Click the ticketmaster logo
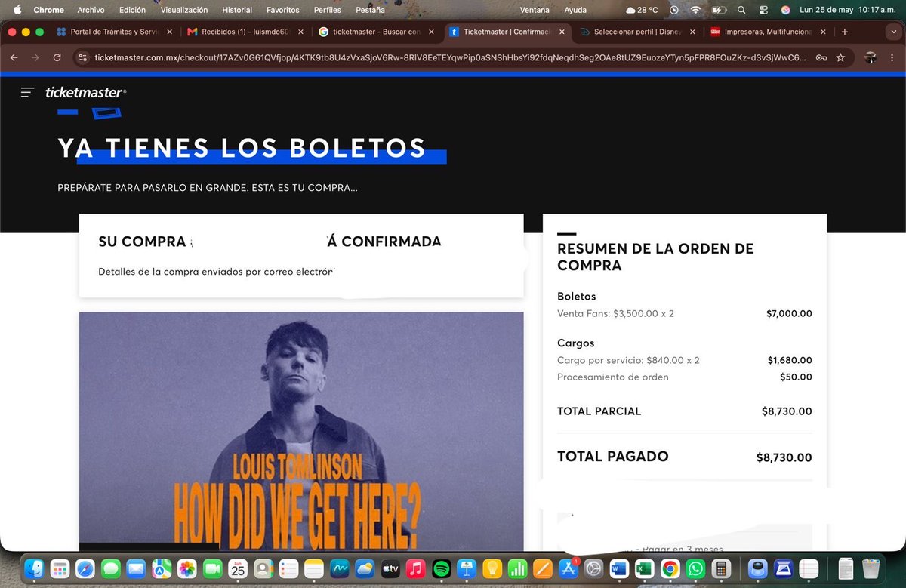Image resolution: width=906 pixels, height=588 pixels. click(x=85, y=92)
